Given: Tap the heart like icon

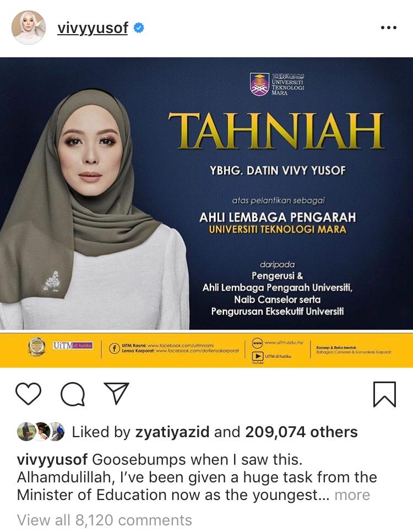Looking at the screenshot, I should 29,394.
